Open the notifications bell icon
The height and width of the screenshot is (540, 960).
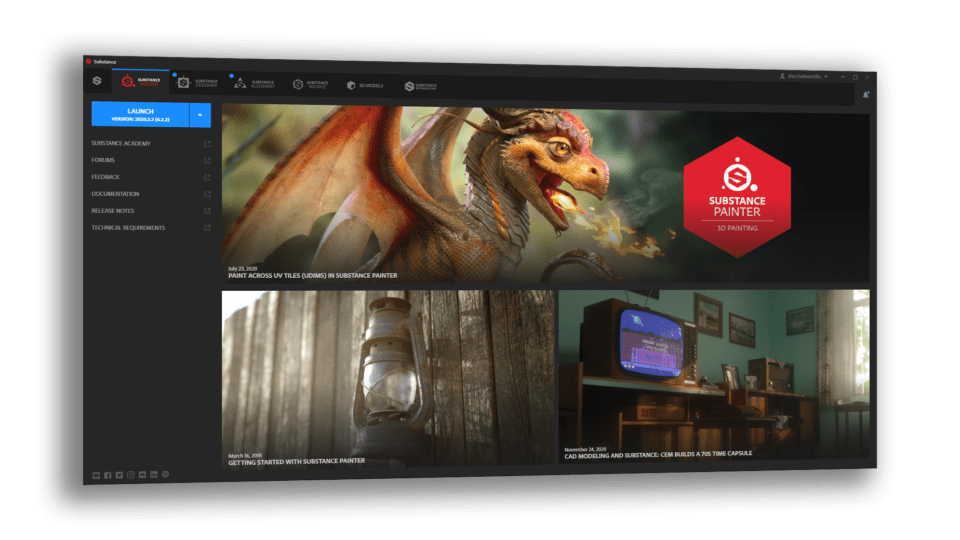tap(865, 95)
